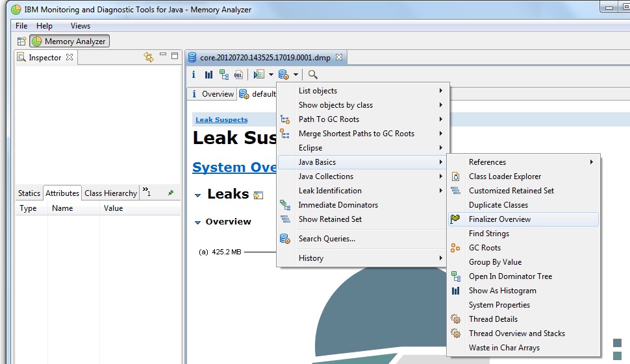Click the icon beside Leaks heading
This screenshot has width=630, height=364.
click(258, 195)
